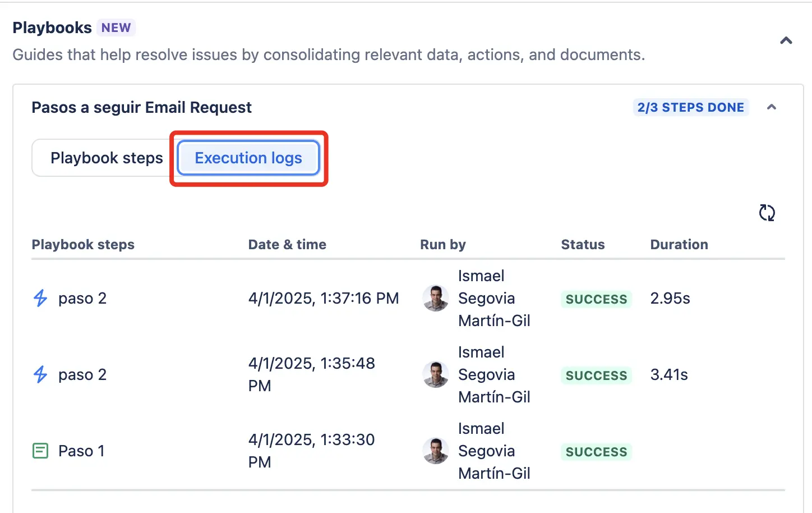Click the 2/3 STEPS DONE badge

tap(691, 107)
